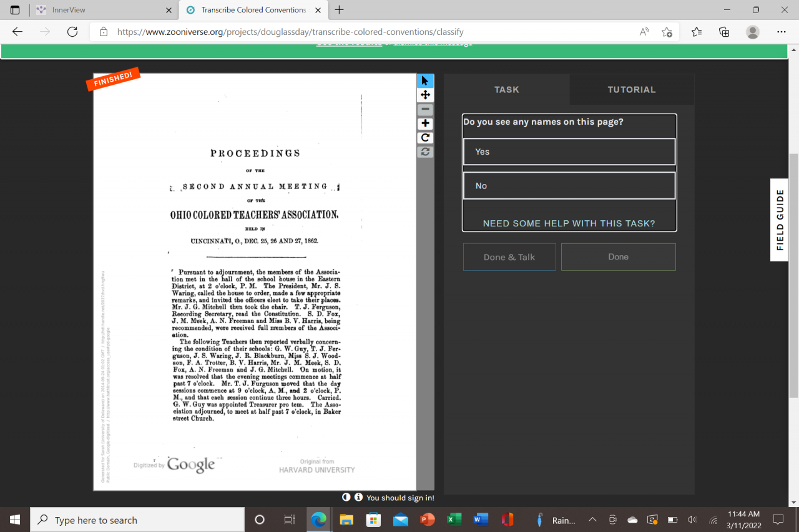
Task: Open the Windows Start menu
Action: click(x=15, y=520)
